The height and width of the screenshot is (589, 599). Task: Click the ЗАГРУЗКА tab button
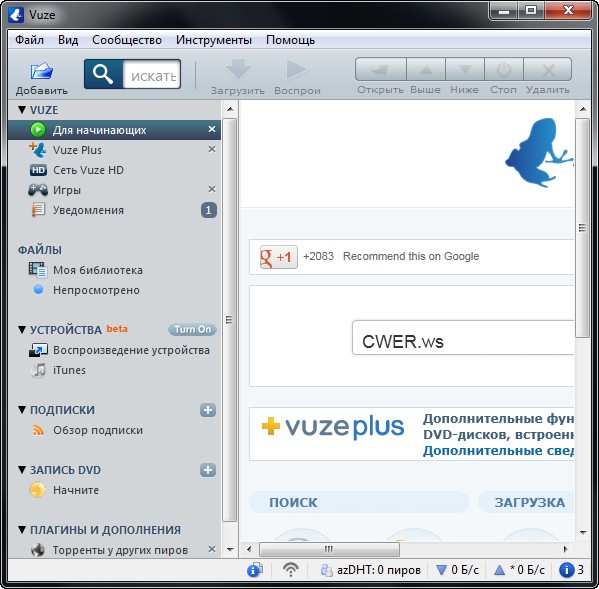tap(526, 502)
